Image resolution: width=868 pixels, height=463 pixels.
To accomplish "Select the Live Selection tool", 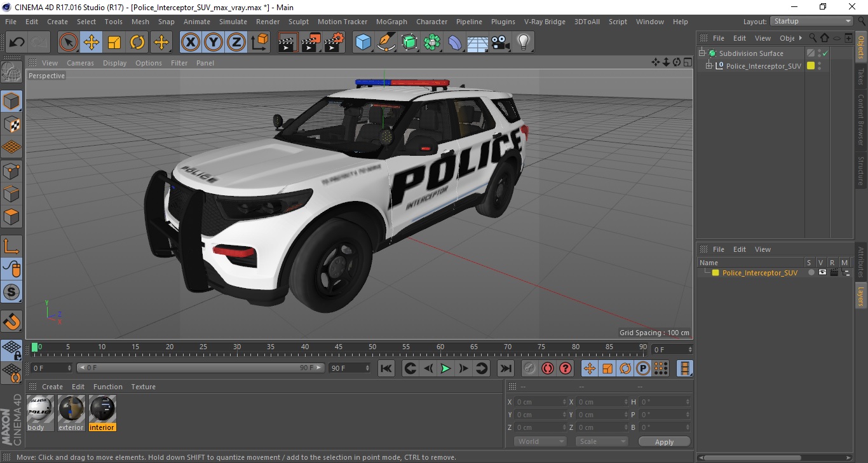I will [x=69, y=43].
